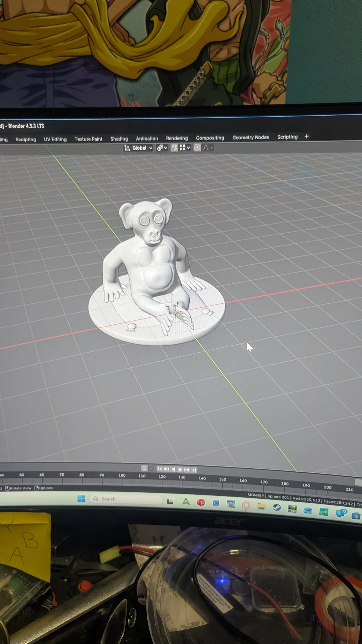
Task: Jump to the previous keyframe
Action: pyautogui.click(x=167, y=469)
